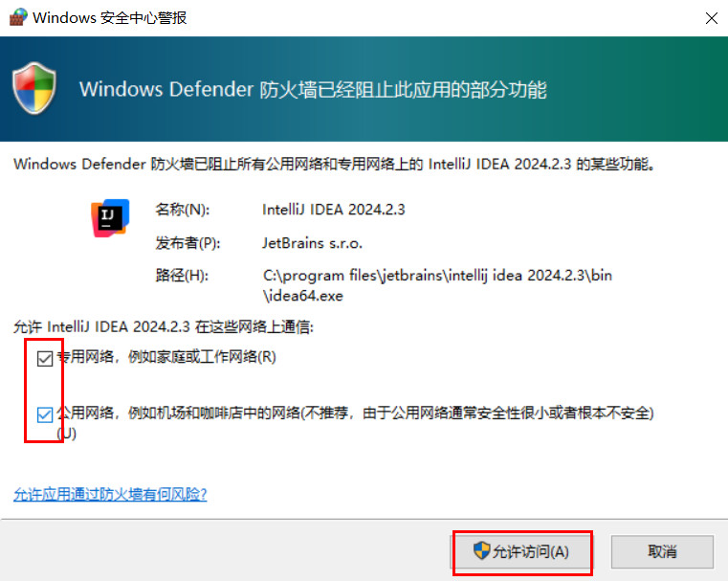Click the 取消 cancel button

point(662,551)
